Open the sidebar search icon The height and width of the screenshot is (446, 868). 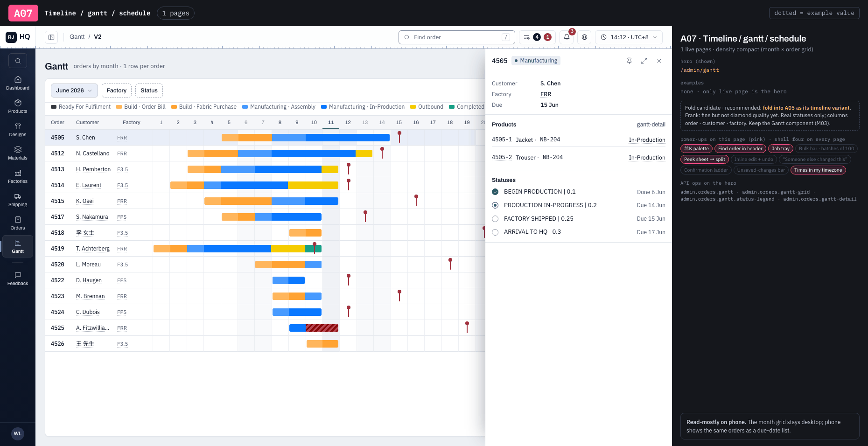tap(18, 61)
